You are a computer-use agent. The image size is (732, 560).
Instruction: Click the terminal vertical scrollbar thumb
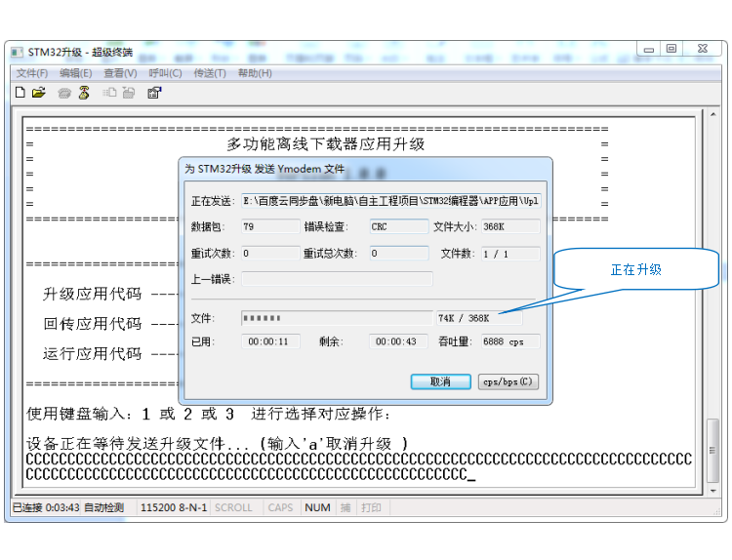tap(712, 451)
